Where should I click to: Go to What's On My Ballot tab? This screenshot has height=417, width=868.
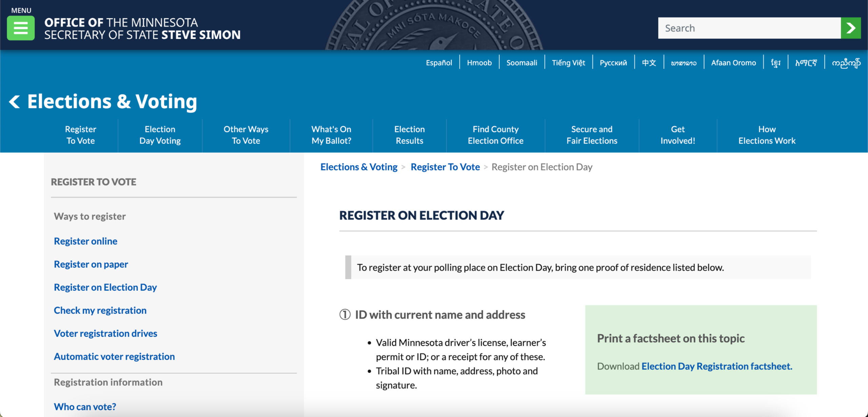[x=331, y=135]
